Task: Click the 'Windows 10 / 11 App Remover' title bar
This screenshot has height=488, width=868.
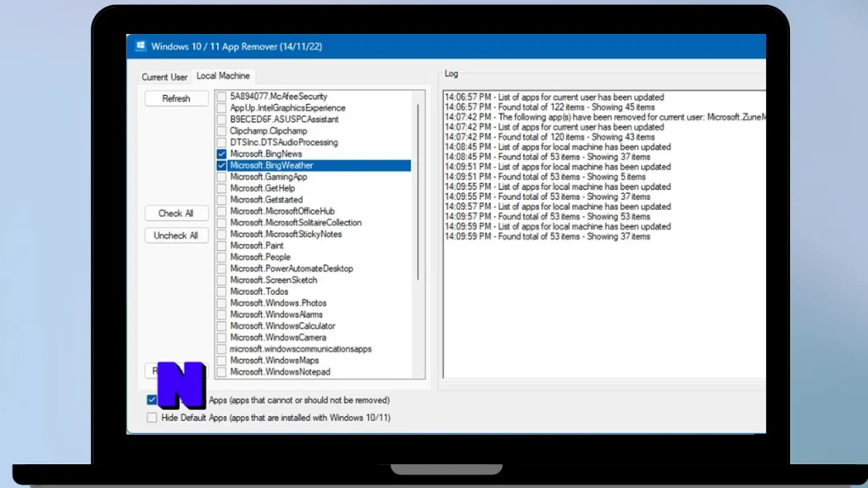Action: 446,47
